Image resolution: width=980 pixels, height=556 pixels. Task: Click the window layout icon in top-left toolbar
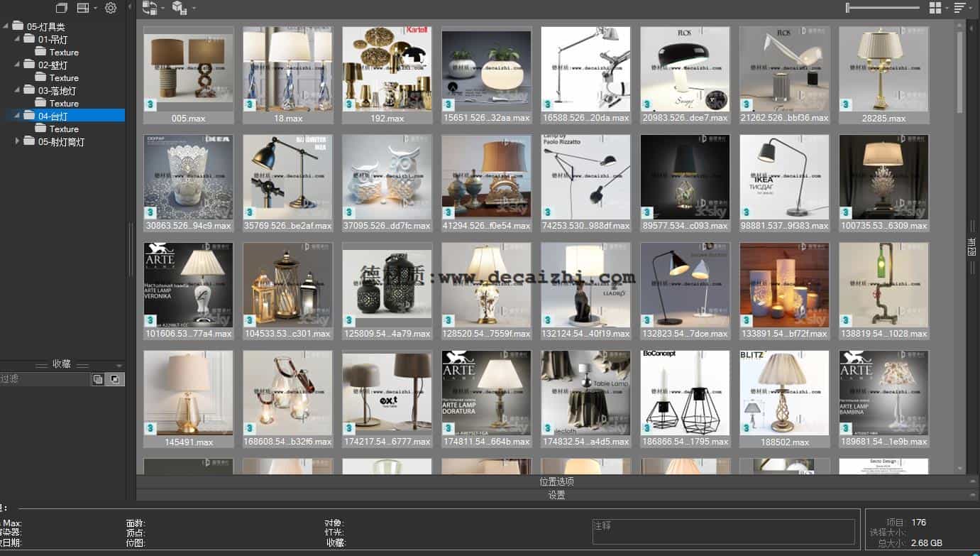tap(62, 8)
